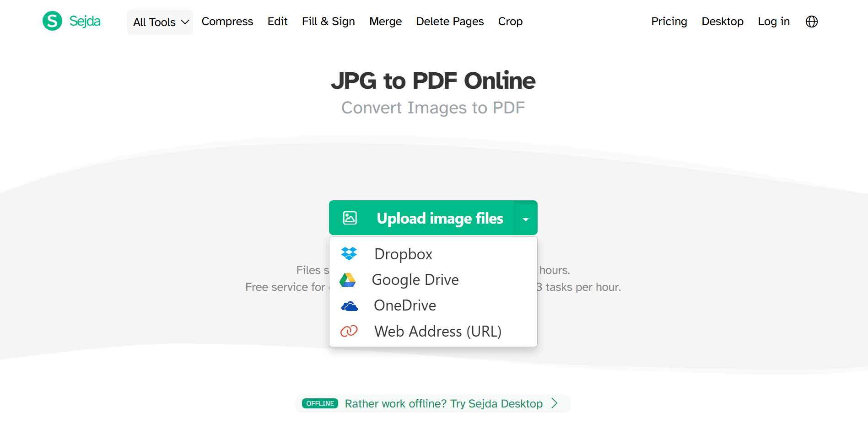Click the OneDrive cloud icon
868x434 pixels.
click(350, 305)
